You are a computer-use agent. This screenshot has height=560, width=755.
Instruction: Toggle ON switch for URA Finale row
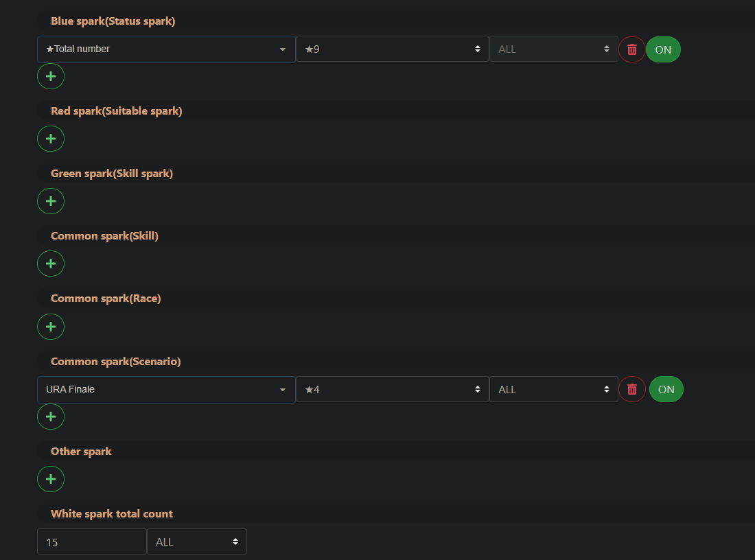point(666,389)
